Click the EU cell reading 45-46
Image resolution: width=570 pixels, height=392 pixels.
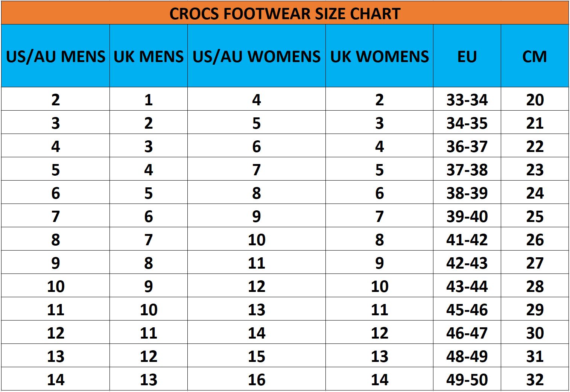(x=467, y=309)
